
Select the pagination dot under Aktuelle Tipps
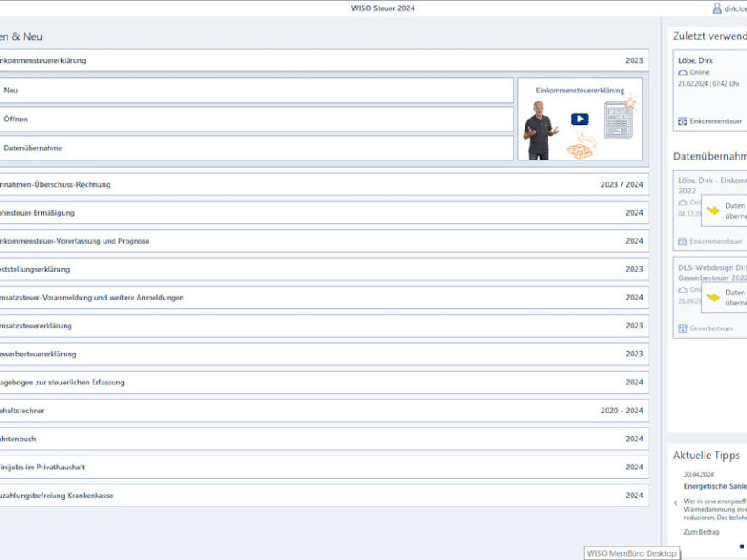click(x=742, y=546)
